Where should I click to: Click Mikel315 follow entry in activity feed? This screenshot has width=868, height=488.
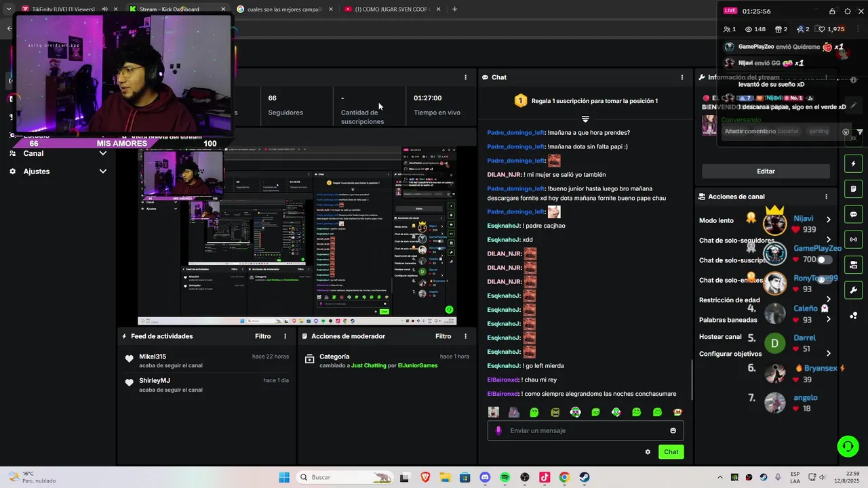tap(207, 361)
